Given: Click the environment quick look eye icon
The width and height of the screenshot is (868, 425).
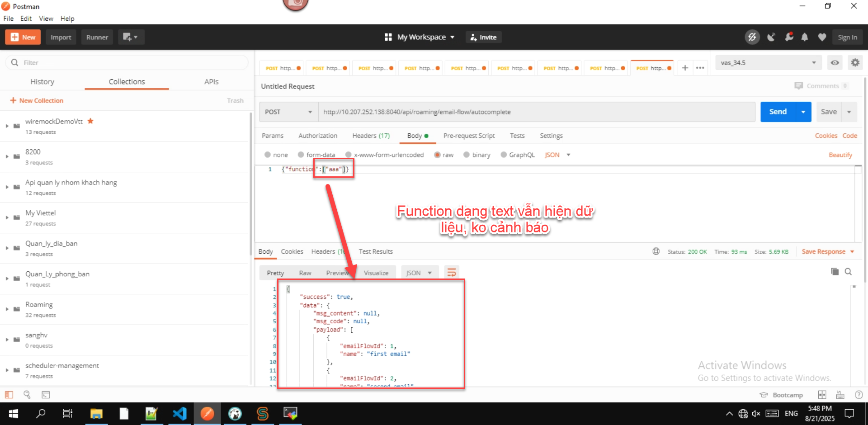Looking at the screenshot, I should click(x=835, y=63).
